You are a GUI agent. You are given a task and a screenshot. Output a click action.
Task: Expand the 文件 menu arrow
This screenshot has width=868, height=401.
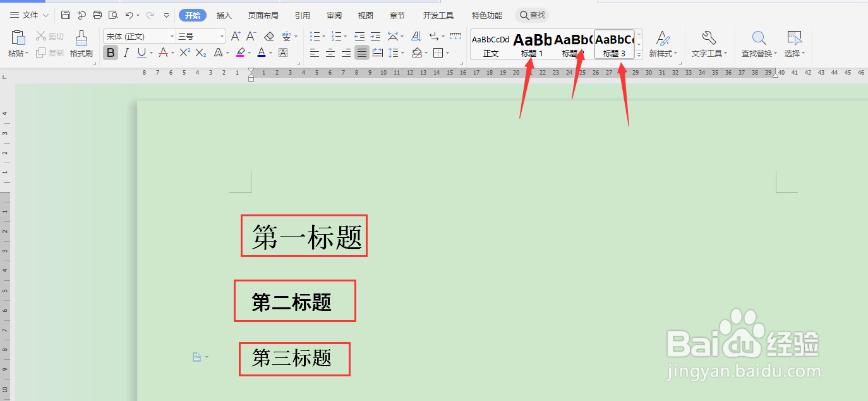[x=45, y=15]
